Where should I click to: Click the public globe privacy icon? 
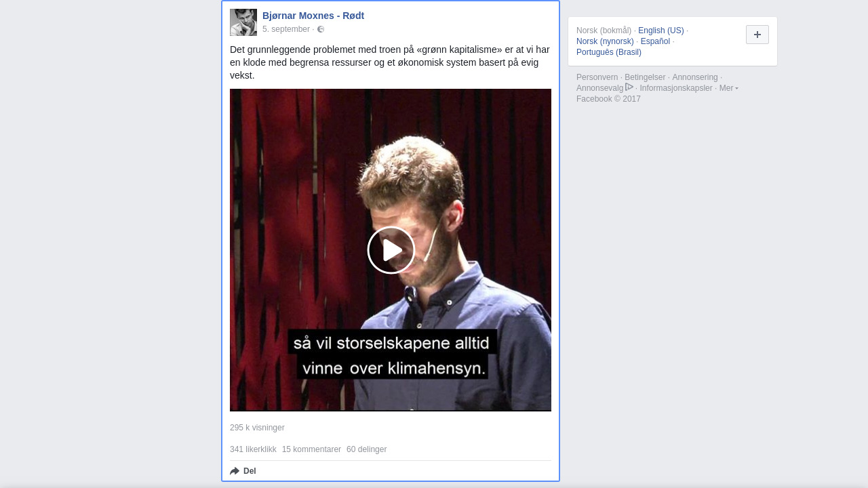[321, 29]
